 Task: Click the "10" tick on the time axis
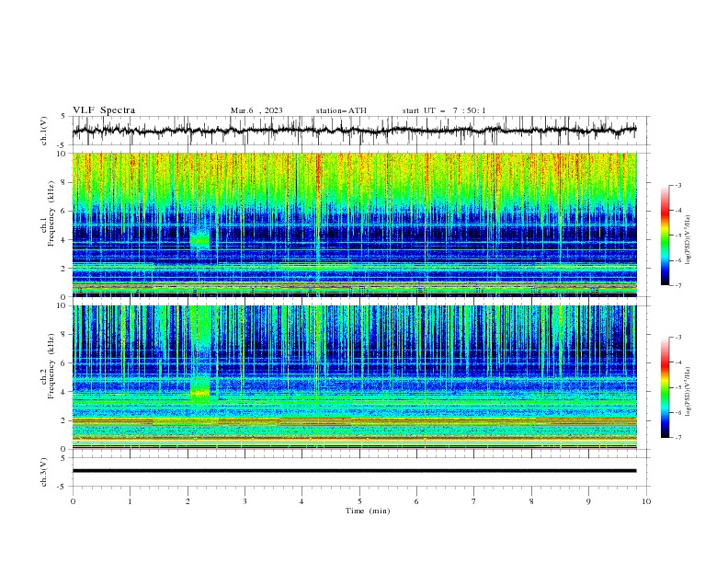click(646, 501)
